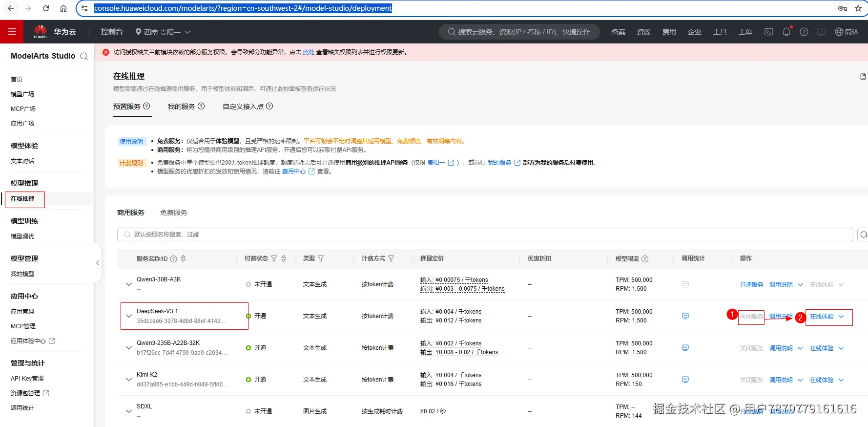Filter by 付费状态 column
Viewport: 868px width, 427px height.
click(x=274, y=258)
